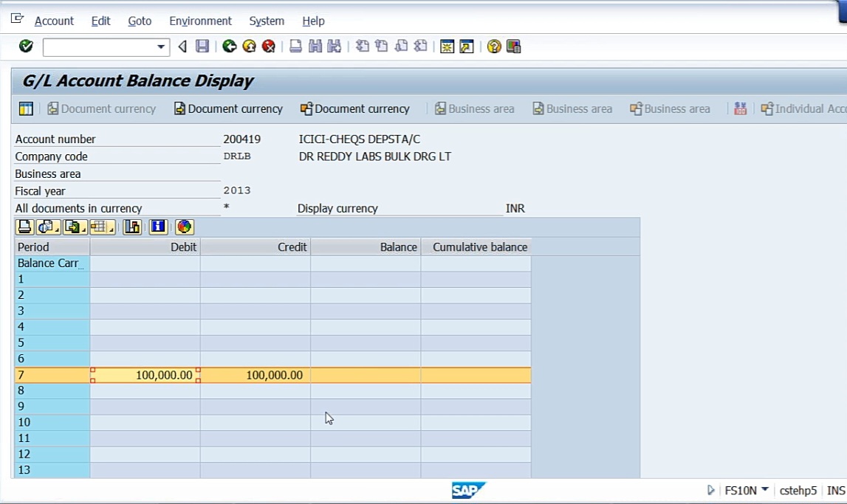Open the Edit menu
The width and height of the screenshot is (847, 504).
[x=100, y=21]
